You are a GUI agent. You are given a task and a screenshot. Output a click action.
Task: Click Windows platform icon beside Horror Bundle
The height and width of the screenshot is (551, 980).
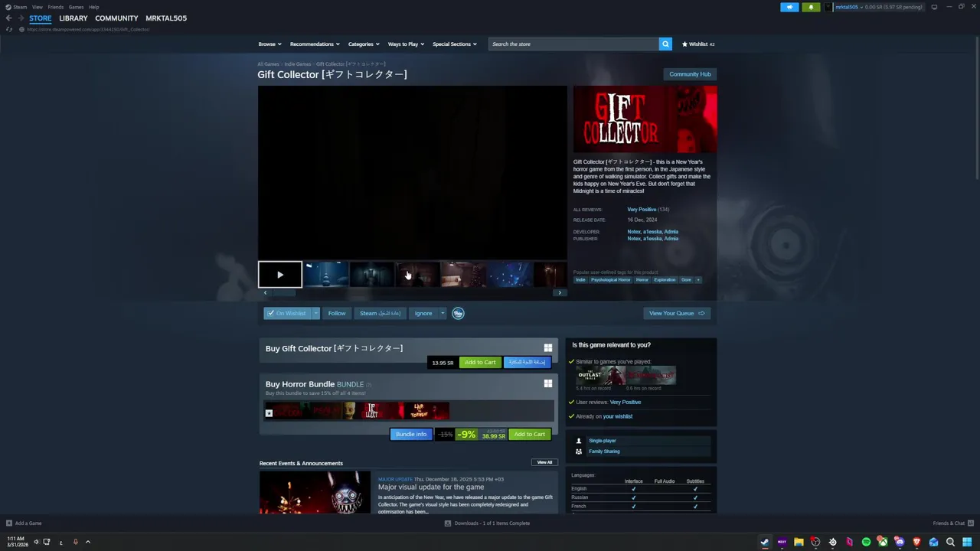point(547,383)
